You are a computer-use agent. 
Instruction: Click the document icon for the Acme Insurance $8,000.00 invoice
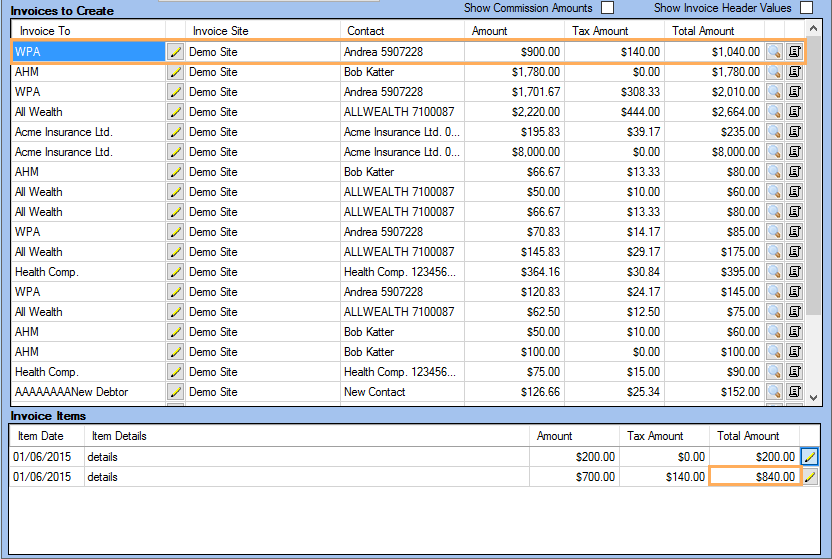pyautogui.click(x=794, y=152)
